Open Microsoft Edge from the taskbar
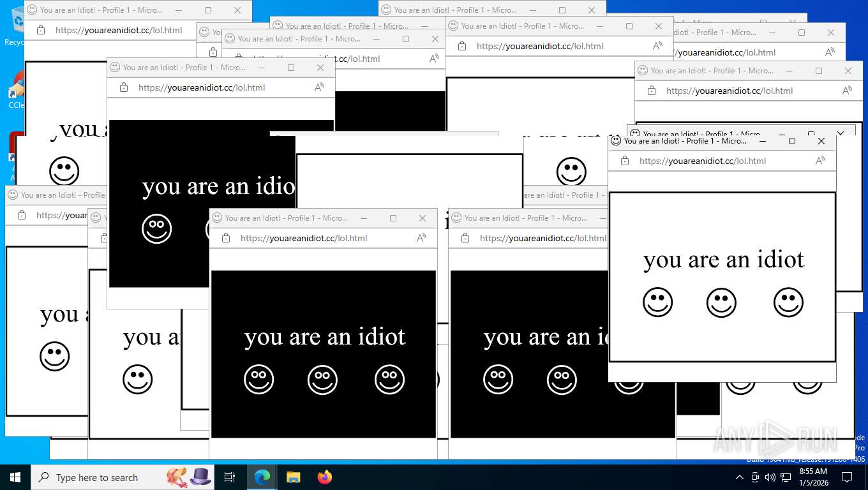Screen dimensions: 868x490 (262, 477)
